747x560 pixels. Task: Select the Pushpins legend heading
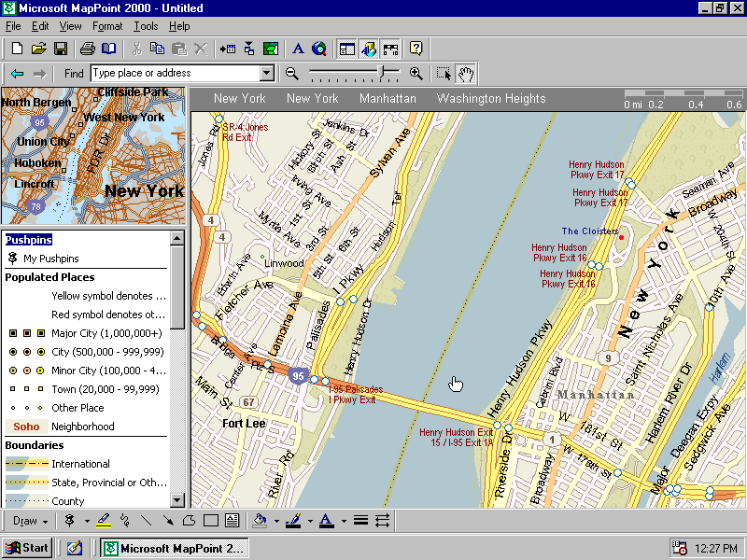point(29,240)
